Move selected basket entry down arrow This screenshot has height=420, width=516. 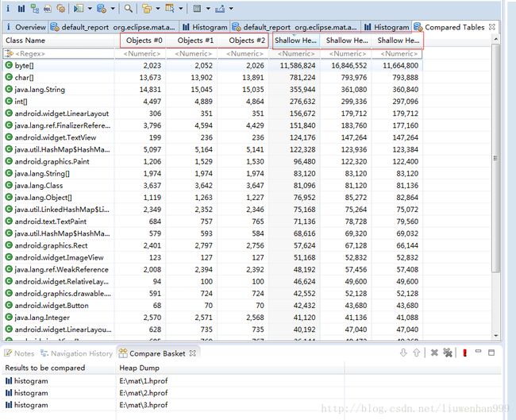click(403, 353)
